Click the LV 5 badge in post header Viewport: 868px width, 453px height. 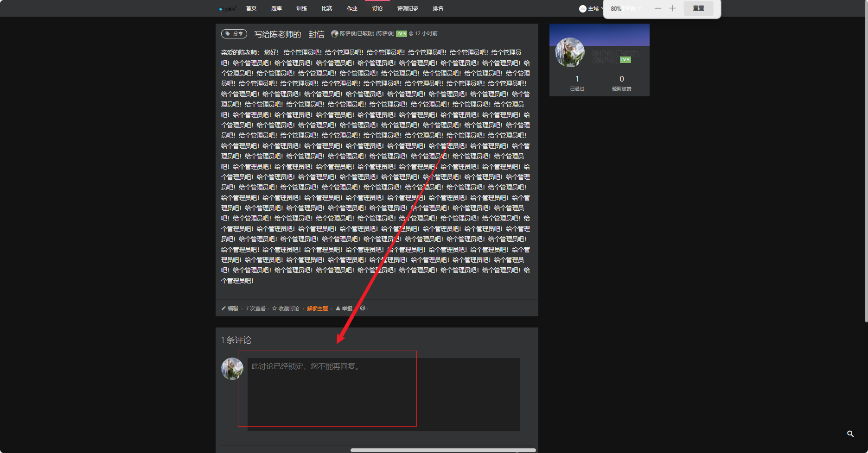pos(402,33)
